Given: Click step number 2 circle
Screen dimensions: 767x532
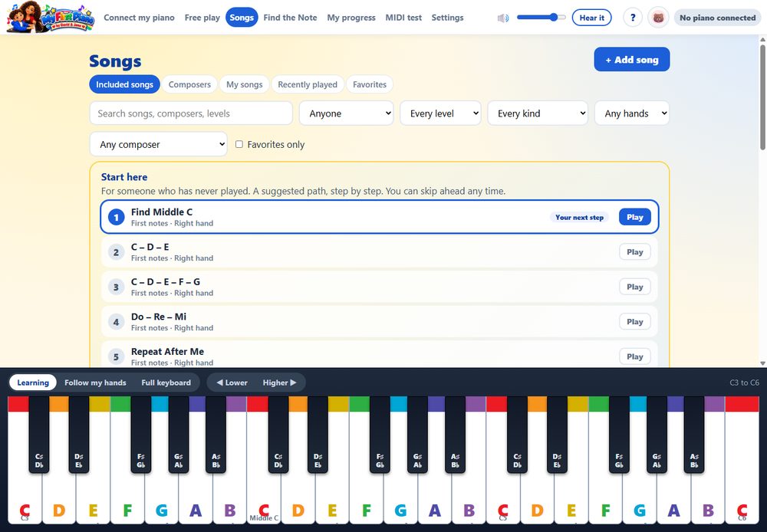Looking at the screenshot, I should pyautogui.click(x=116, y=252).
